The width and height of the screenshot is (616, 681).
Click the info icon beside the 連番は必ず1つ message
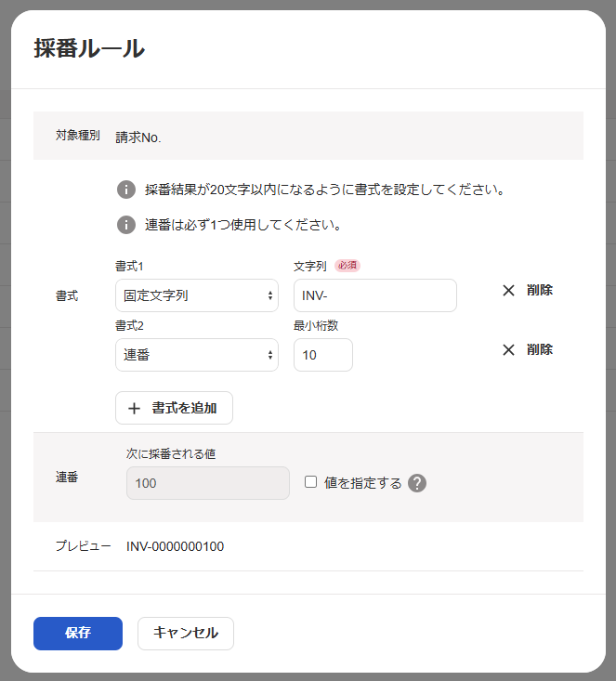[126, 225]
